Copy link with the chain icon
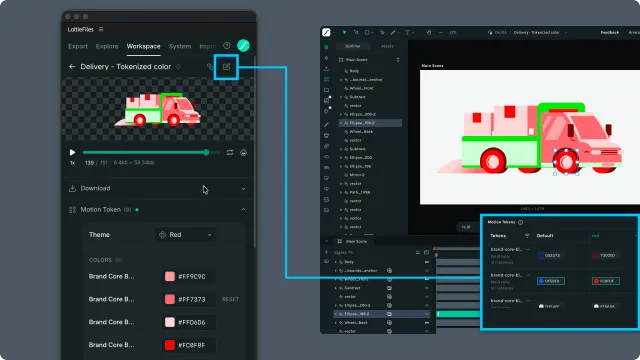The image size is (640, 360). pyautogui.click(x=210, y=67)
